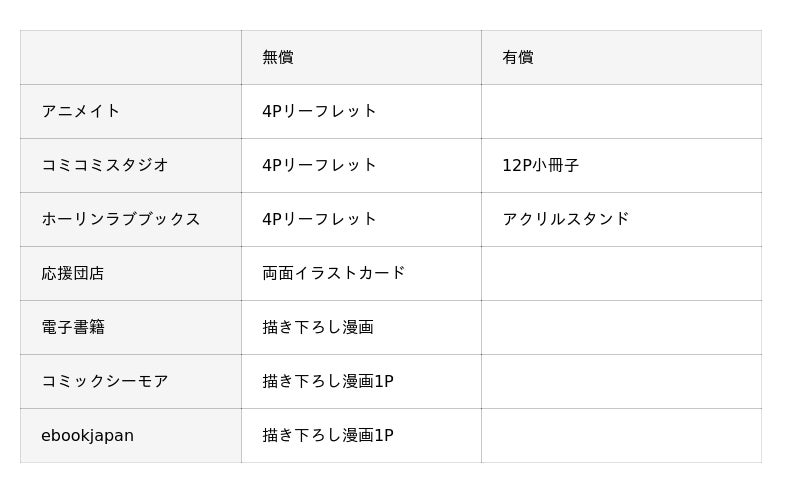Click 描き下ろし漫画 in the 電子書籍 row
Screen dimensions: 800x493
coord(318,327)
